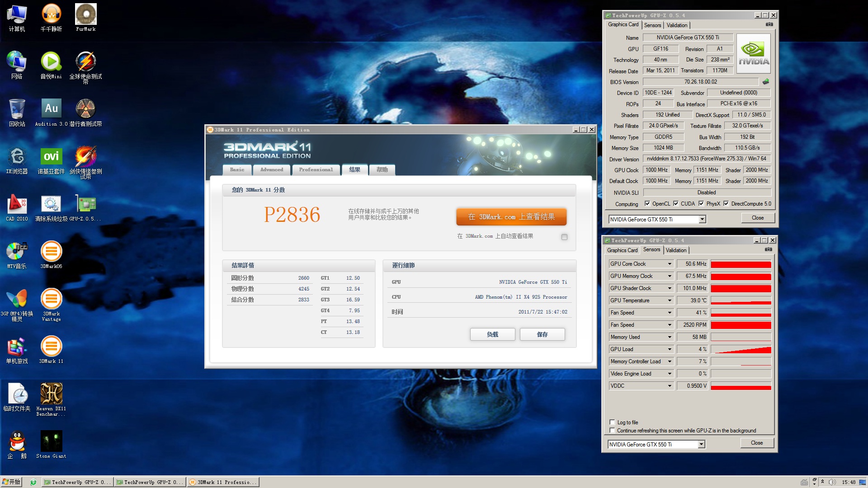Open the 千千静听 music player icon

[x=51, y=18]
